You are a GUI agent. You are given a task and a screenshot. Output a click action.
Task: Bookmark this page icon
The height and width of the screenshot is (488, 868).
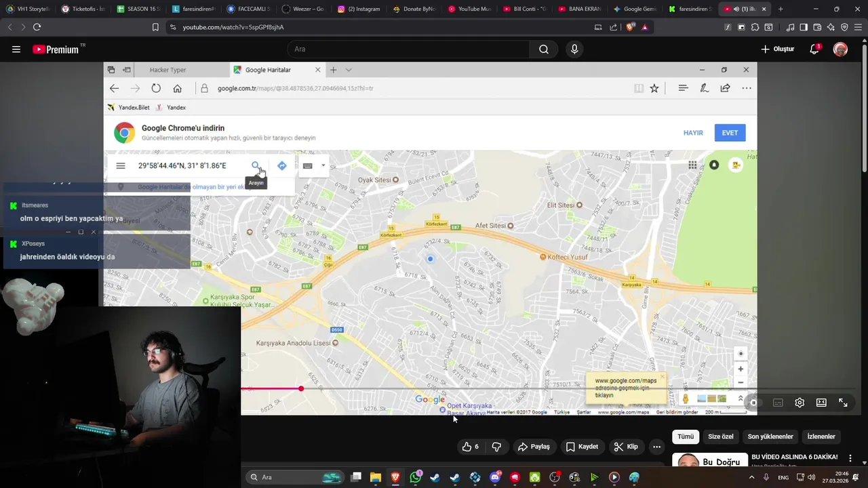point(155,27)
